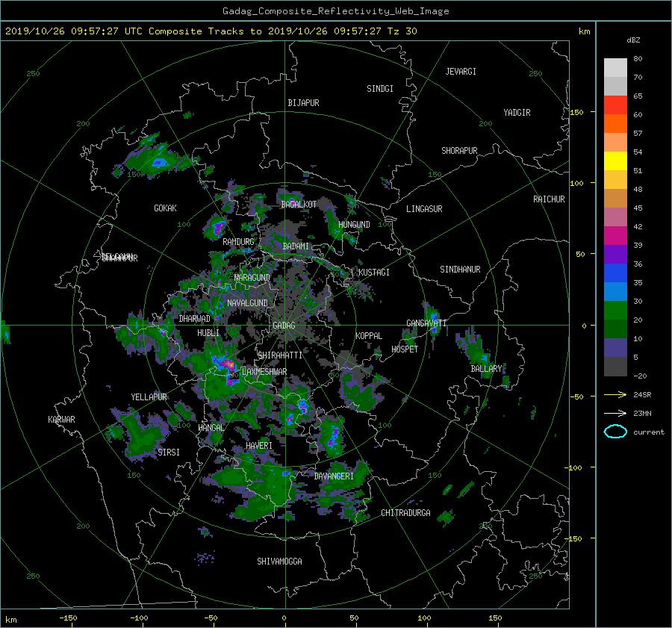Click the JEVARGI city label

[461, 72]
